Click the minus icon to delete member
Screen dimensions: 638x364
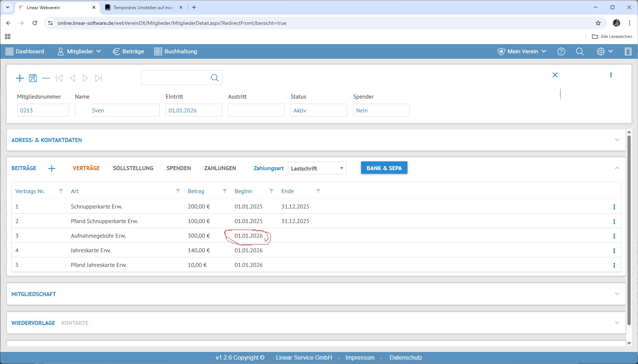click(46, 78)
